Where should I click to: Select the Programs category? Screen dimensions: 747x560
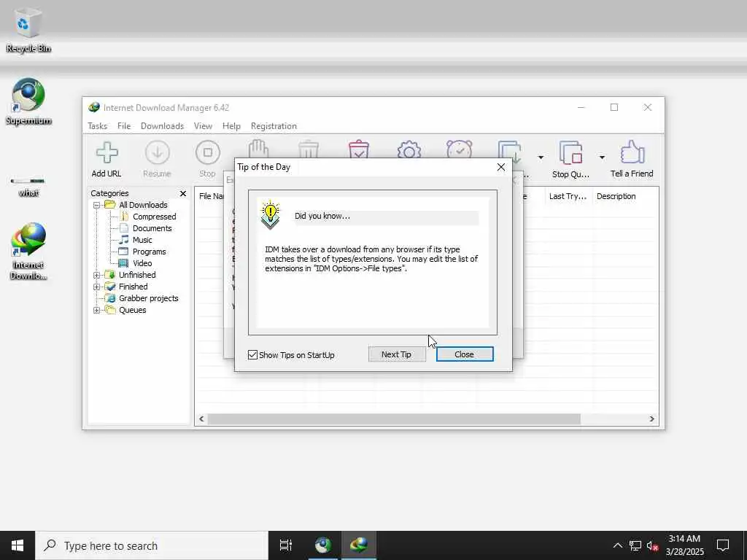(x=149, y=252)
